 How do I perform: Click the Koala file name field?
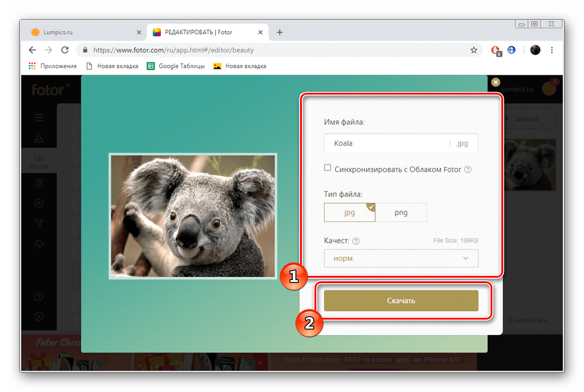click(x=401, y=143)
